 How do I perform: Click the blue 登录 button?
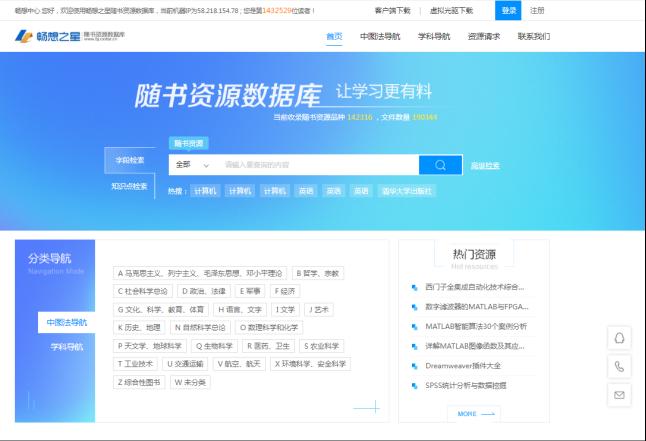coord(508,10)
